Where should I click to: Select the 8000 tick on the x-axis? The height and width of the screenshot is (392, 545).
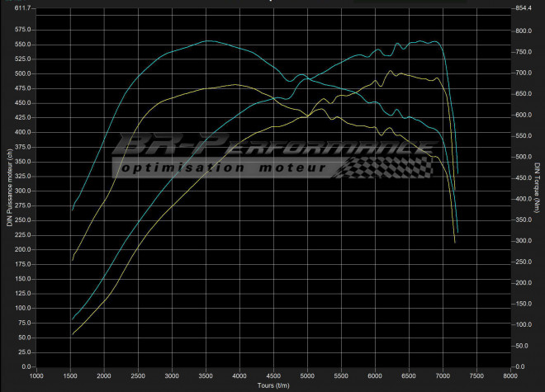(x=510, y=375)
